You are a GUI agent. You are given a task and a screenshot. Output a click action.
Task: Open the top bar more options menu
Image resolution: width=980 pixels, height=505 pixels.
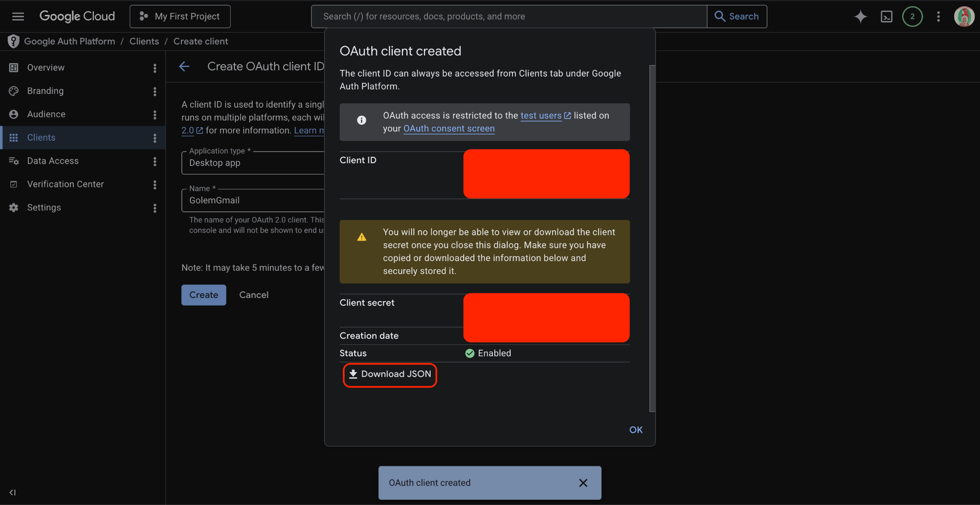[x=938, y=17]
